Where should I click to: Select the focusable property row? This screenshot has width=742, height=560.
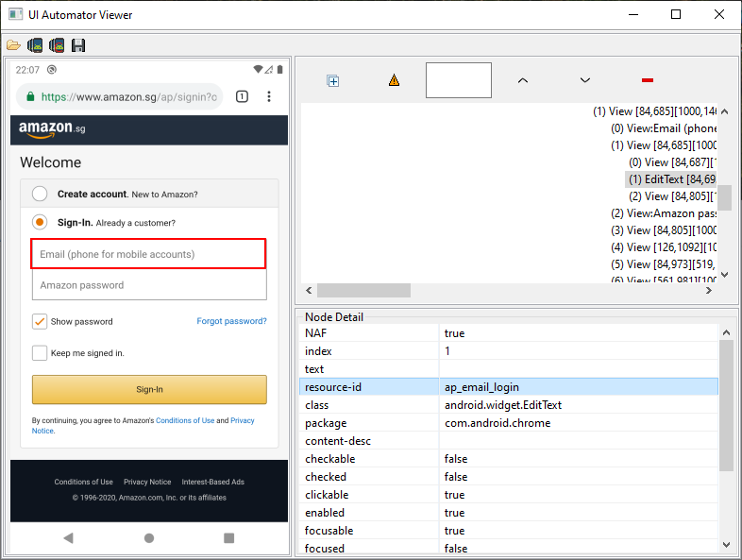coord(509,531)
